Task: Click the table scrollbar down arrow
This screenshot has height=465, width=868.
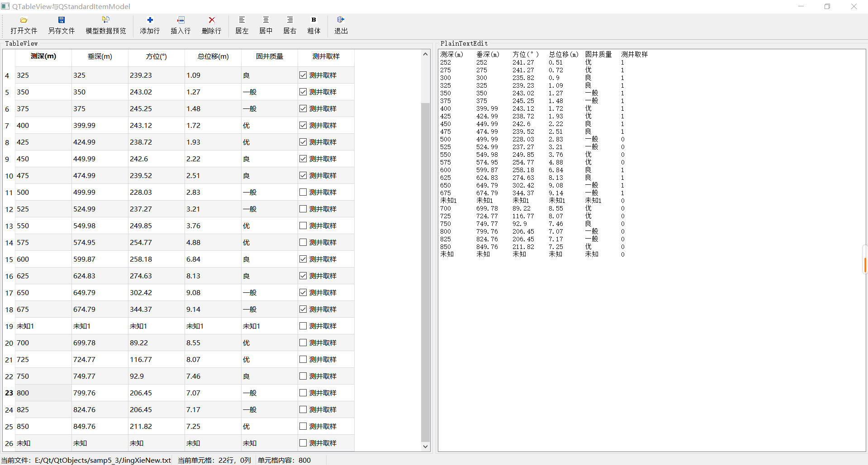Action: click(x=425, y=446)
